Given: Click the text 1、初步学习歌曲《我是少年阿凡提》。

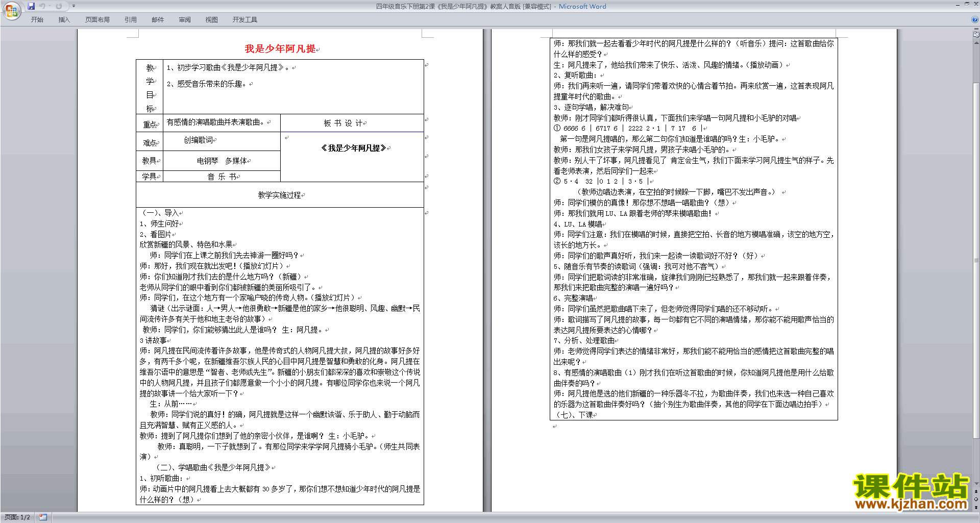Looking at the screenshot, I should tap(228, 67).
